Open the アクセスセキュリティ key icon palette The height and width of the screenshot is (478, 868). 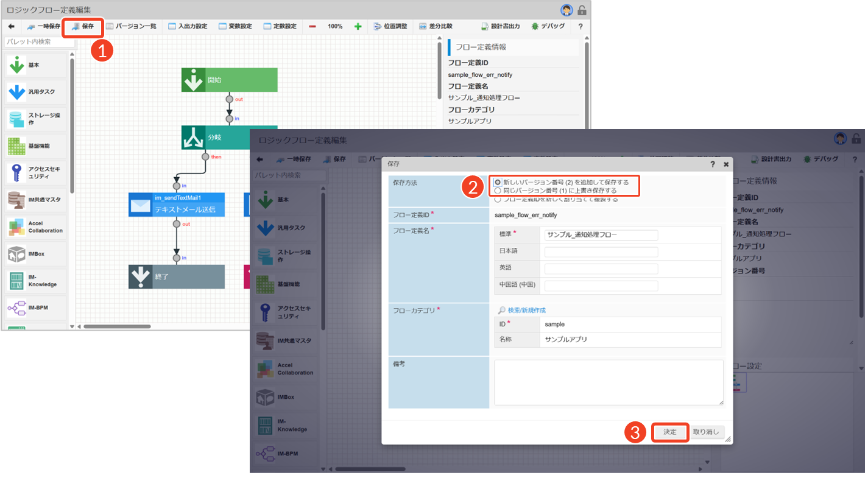click(x=16, y=173)
